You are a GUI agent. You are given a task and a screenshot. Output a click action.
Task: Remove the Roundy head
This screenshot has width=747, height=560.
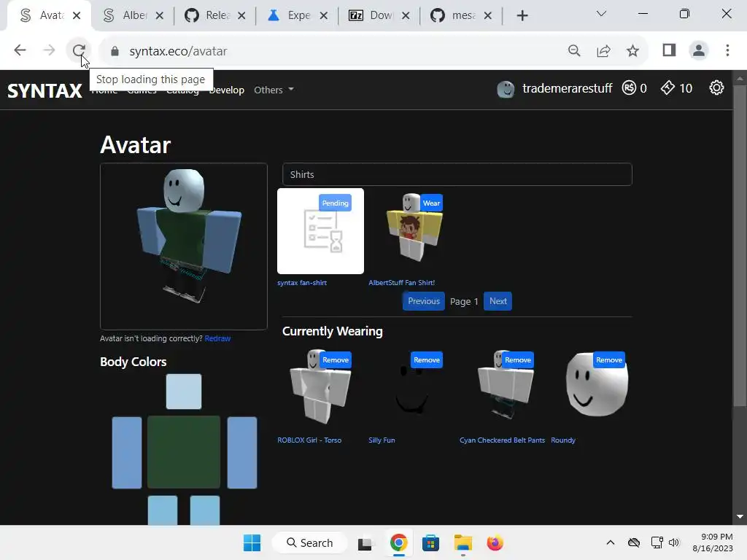point(609,360)
